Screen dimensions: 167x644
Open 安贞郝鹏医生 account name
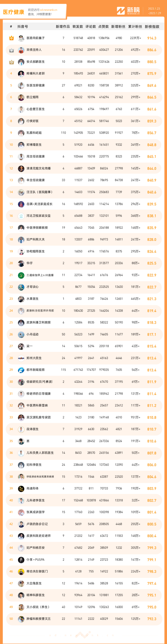click(36, 62)
